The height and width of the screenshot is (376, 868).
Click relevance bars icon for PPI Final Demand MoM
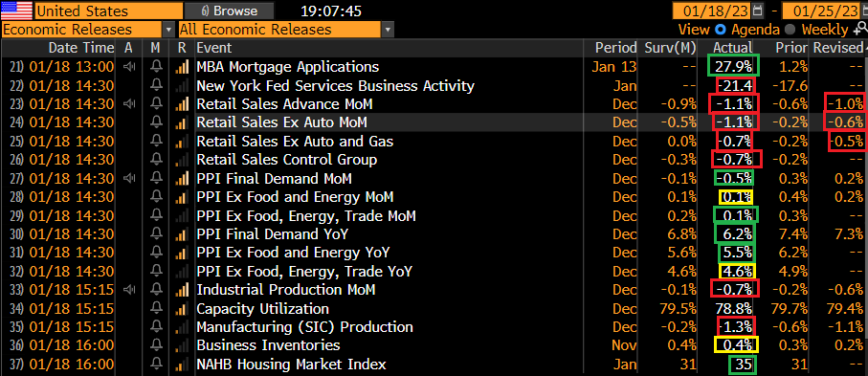(181, 178)
